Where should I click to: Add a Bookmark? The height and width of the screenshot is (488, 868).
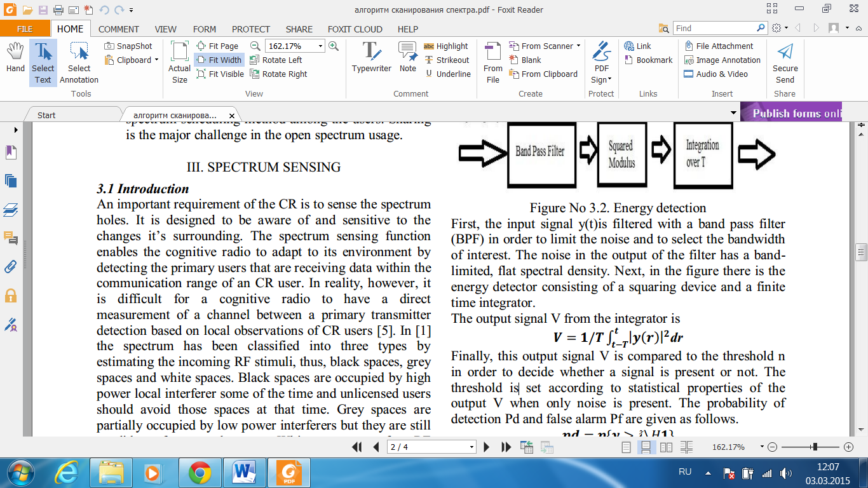[648, 60]
